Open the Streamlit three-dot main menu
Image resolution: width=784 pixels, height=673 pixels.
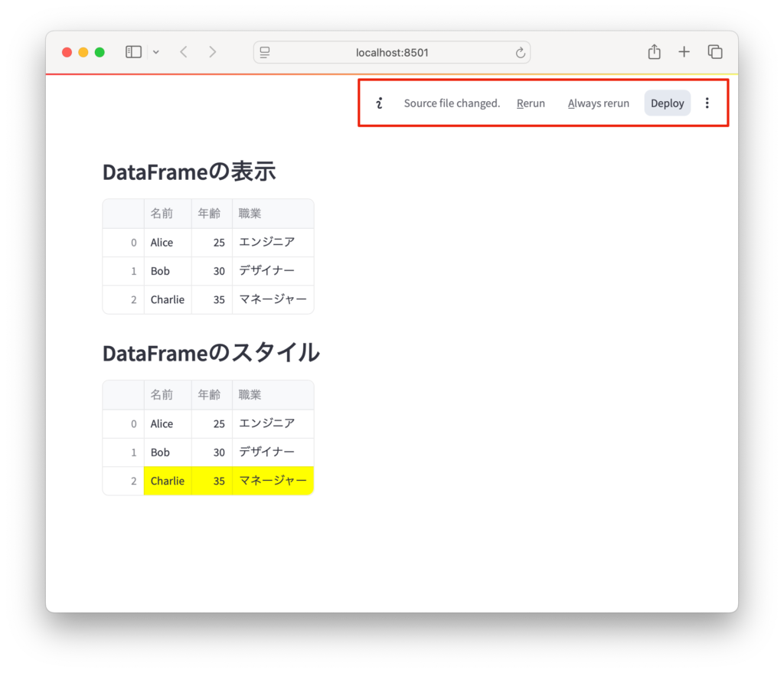pyautogui.click(x=707, y=103)
